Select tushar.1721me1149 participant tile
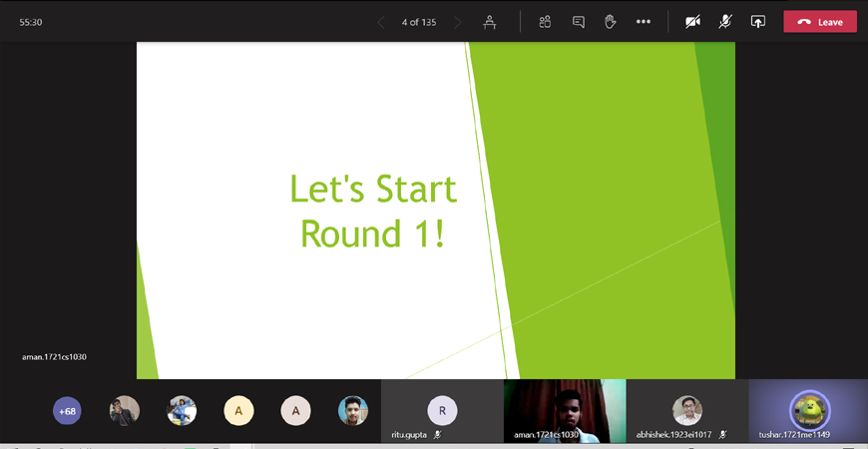 (808, 410)
